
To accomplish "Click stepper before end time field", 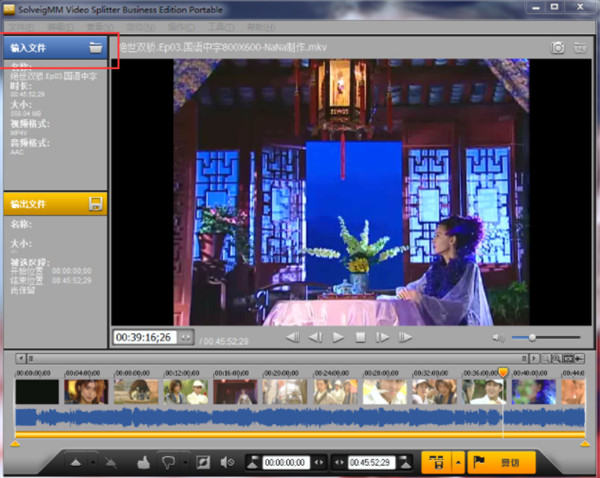I will coord(339,462).
